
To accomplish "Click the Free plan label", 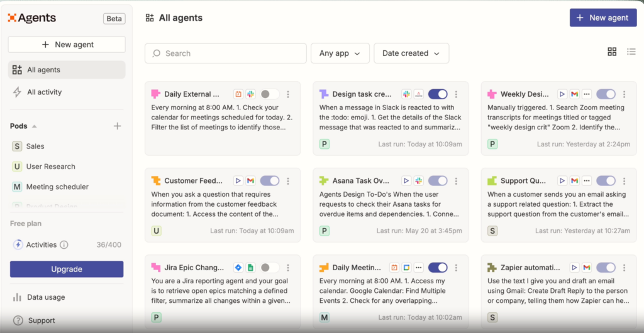I will 26,224.
